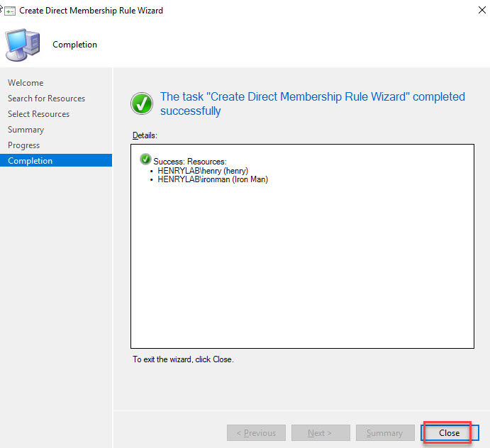Click the Details label above the box
This screenshot has width=490, height=448.
[145, 135]
